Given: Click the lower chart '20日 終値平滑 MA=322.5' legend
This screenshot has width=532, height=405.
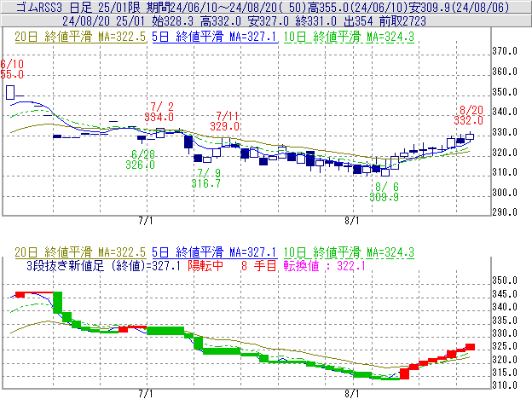Looking at the screenshot, I should 80,252.
